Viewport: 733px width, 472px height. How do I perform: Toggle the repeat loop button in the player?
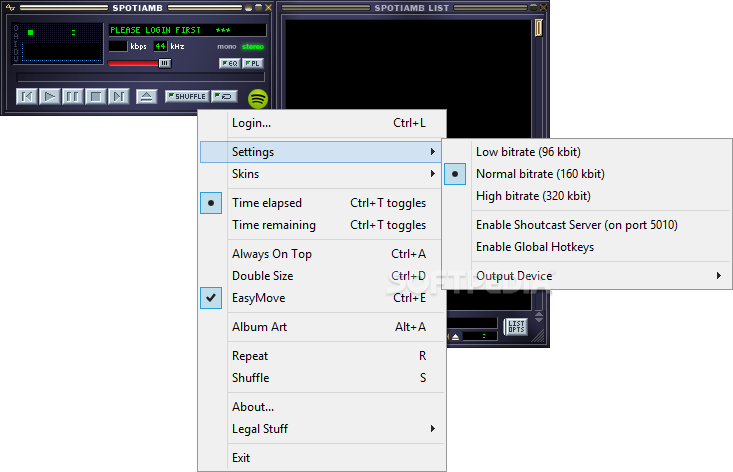point(224,96)
